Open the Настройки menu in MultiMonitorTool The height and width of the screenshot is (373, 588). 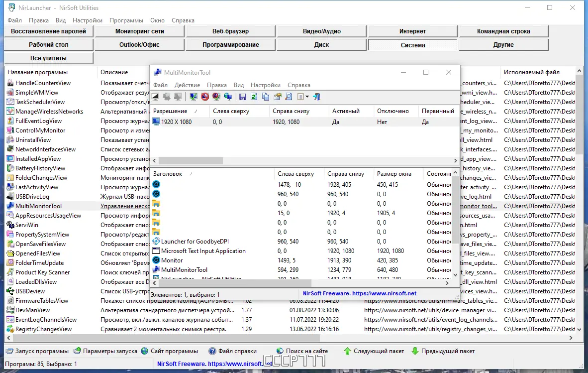(266, 85)
